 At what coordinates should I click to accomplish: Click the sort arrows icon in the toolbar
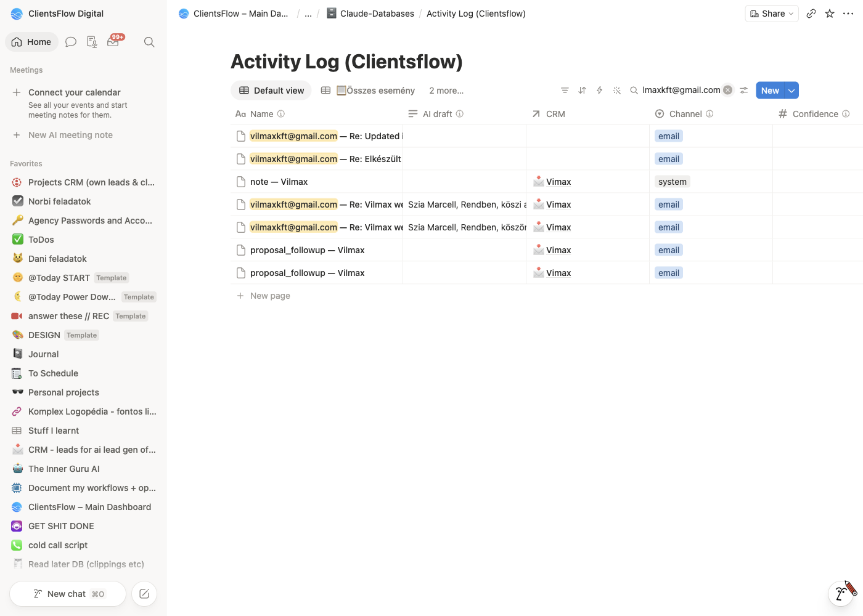click(582, 91)
